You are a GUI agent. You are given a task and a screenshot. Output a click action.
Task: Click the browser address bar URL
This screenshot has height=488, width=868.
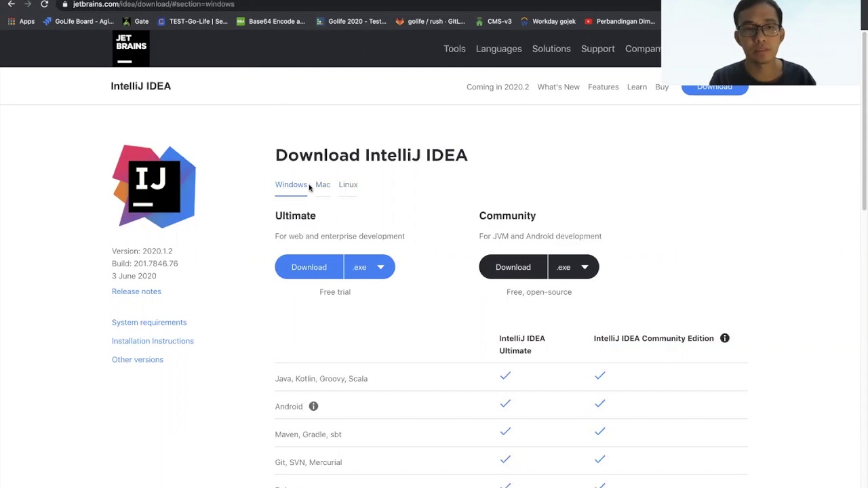pos(154,4)
